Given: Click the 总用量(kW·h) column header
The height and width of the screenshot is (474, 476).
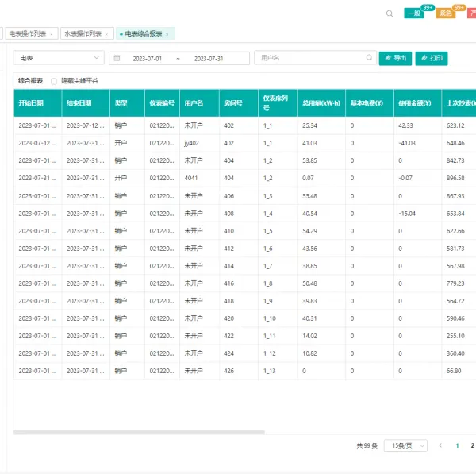Looking at the screenshot, I should pyautogui.click(x=321, y=103).
